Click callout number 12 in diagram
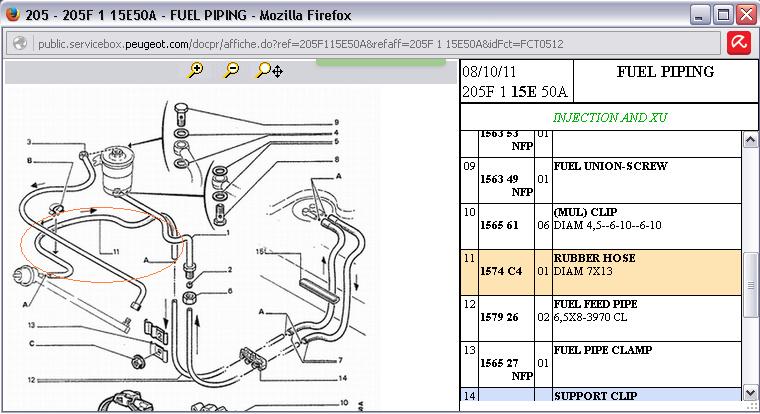The height and width of the screenshot is (414, 760). click(32, 380)
